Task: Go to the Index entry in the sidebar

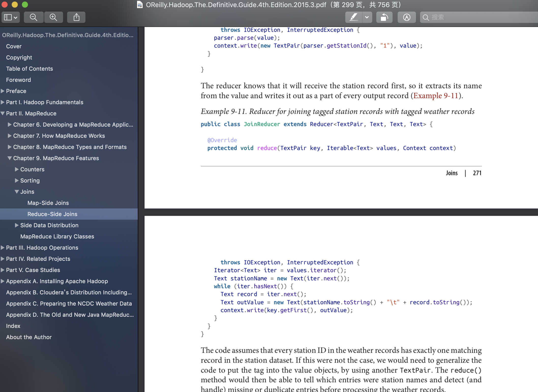Action: pyautogui.click(x=13, y=326)
